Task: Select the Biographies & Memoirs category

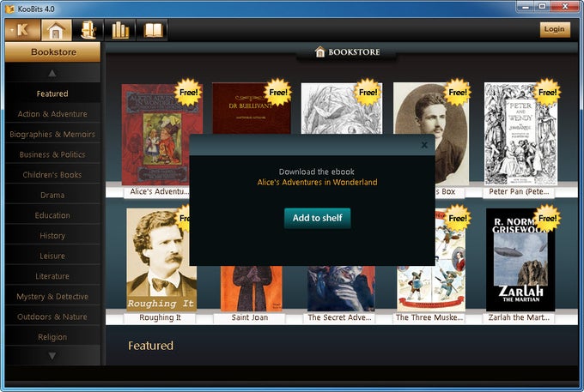Action: [x=52, y=135]
